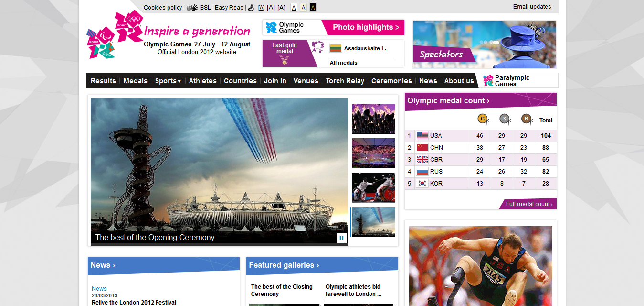Viewport: 644px width, 306px height.
Task: Click the bronze medal B column icon
Action: (527, 119)
